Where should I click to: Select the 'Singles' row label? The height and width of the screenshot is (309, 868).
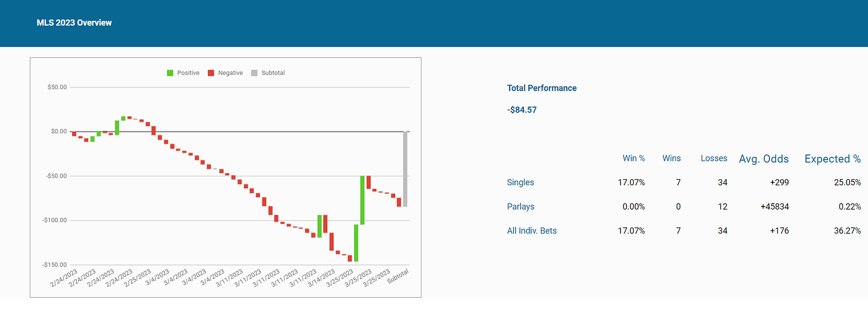tap(520, 182)
